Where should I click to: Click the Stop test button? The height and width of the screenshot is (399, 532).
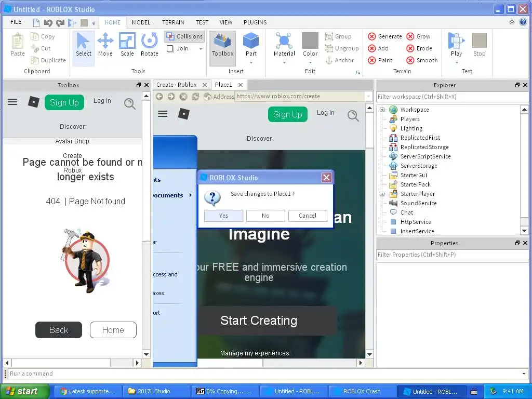[479, 45]
